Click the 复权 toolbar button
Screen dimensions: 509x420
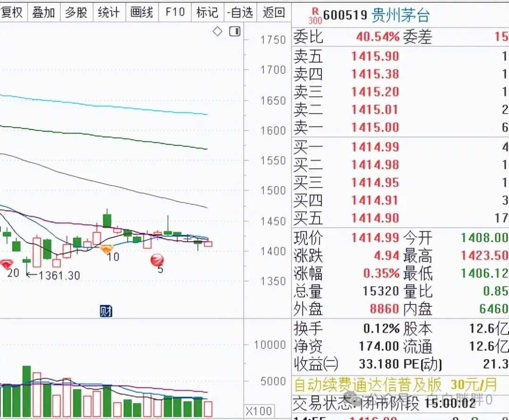click(12, 12)
